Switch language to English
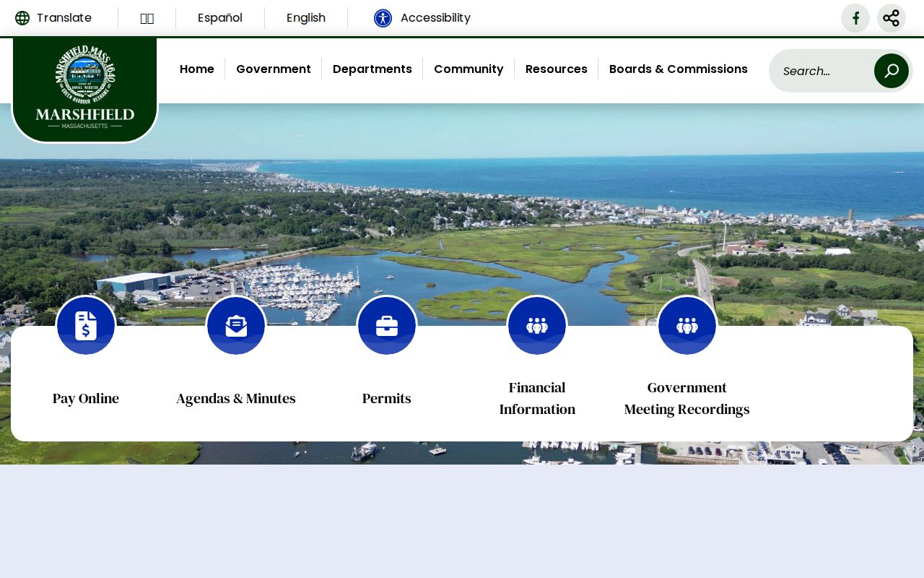This screenshot has width=924, height=578. 306,18
